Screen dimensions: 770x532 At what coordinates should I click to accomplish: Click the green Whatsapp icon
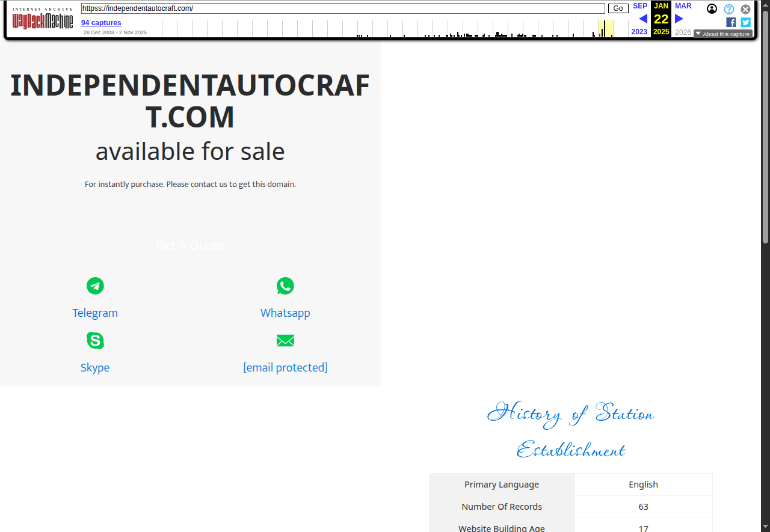point(285,286)
